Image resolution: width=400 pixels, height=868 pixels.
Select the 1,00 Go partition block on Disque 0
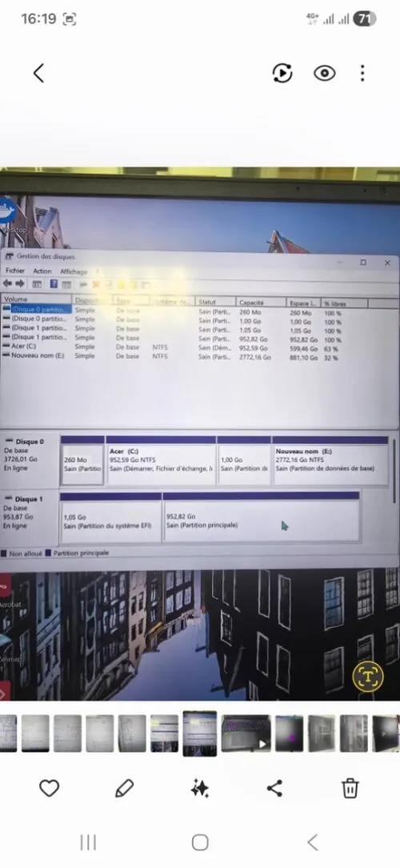[245, 460]
